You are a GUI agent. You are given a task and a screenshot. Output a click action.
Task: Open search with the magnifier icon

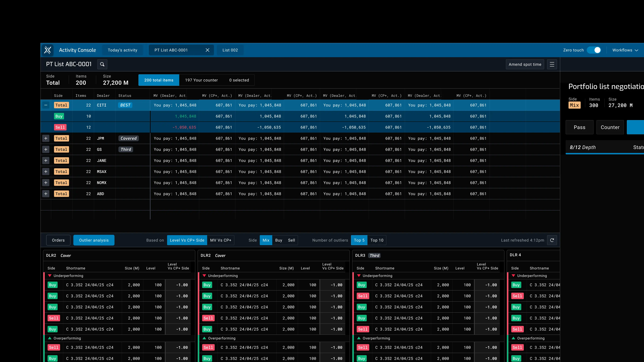102,64
